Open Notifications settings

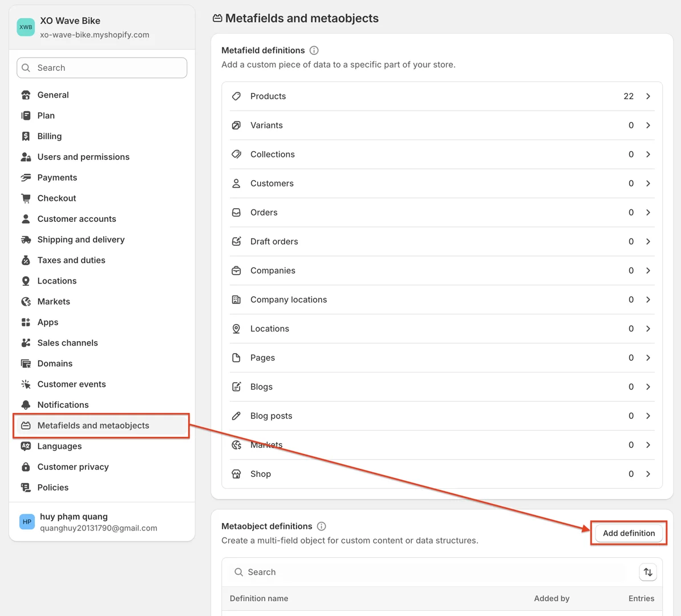[x=102, y=405]
